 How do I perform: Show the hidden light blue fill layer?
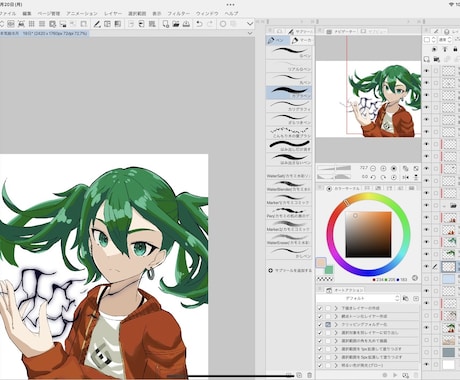click(x=426, y=279)
